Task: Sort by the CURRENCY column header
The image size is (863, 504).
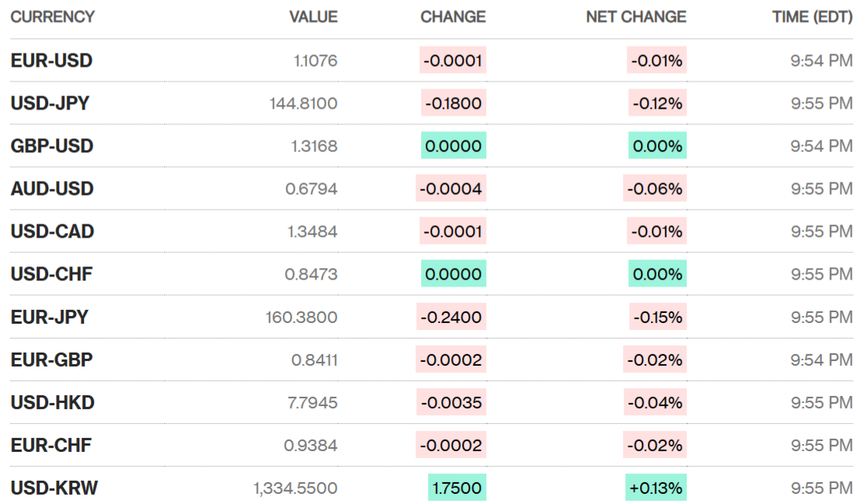Action: 53,16
